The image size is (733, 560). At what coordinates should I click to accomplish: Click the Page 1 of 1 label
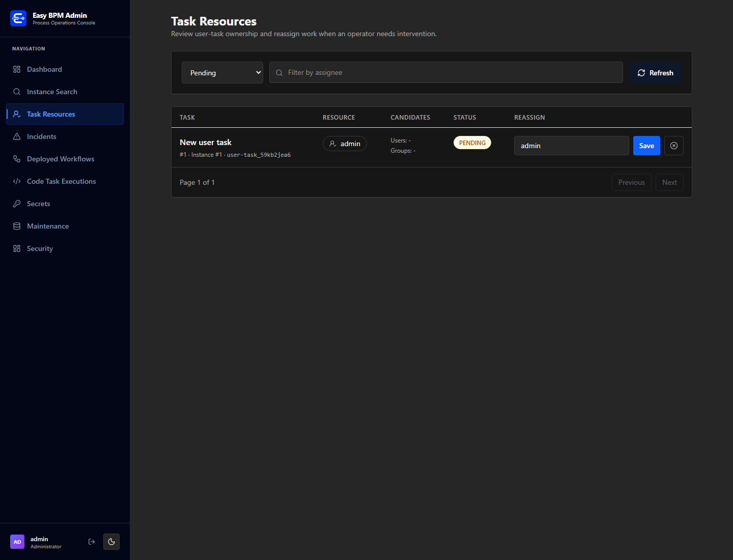coord(197,182)
